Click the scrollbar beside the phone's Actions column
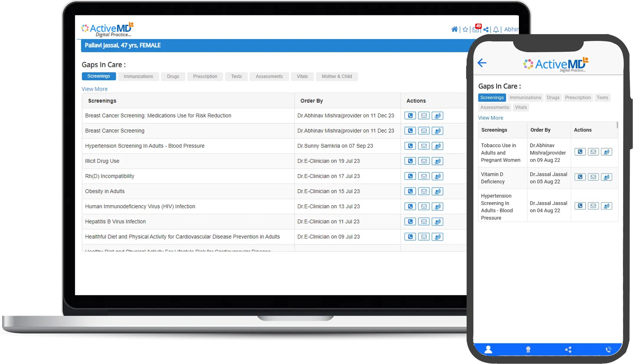Viewport: 633px width, 364px height. pos(617,125)
